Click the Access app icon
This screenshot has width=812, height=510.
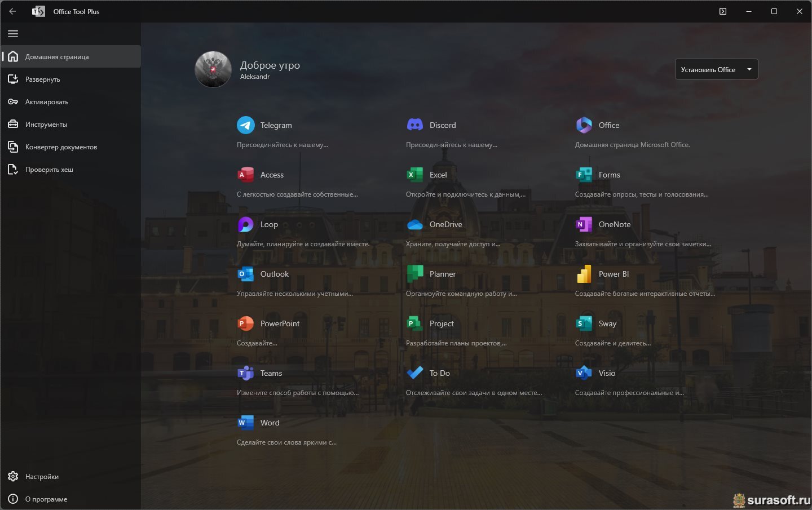pyautogui.click(x=246, y=175)
